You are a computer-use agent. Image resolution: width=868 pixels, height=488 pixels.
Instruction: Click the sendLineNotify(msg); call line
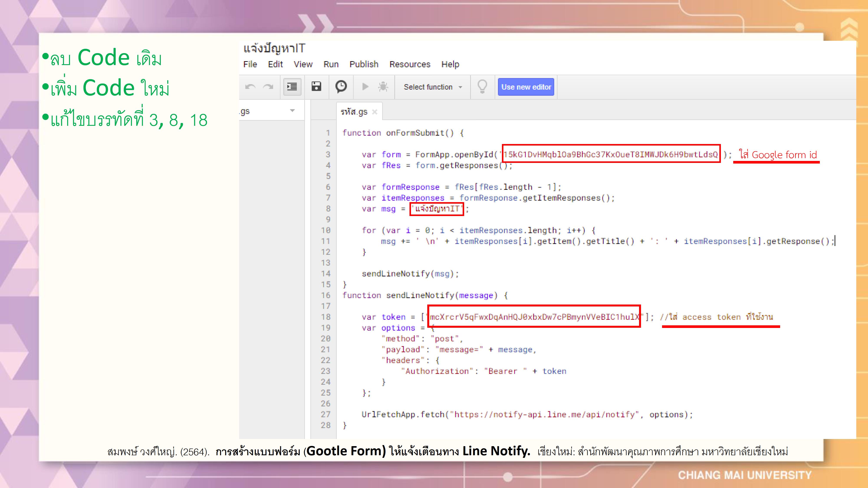[x=410, y=273]
